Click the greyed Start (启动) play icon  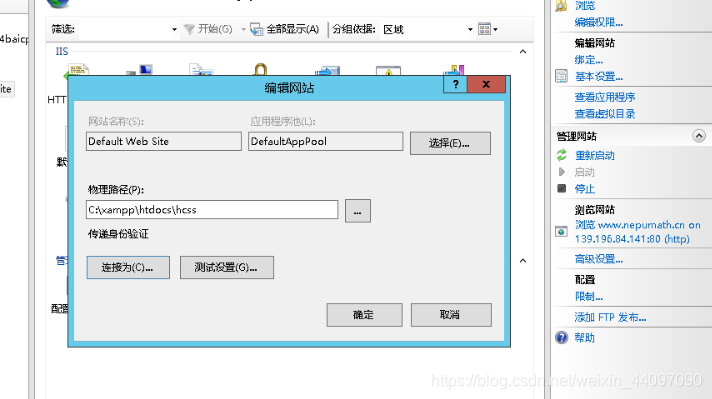pyautogui.click(x=562, y=172)
